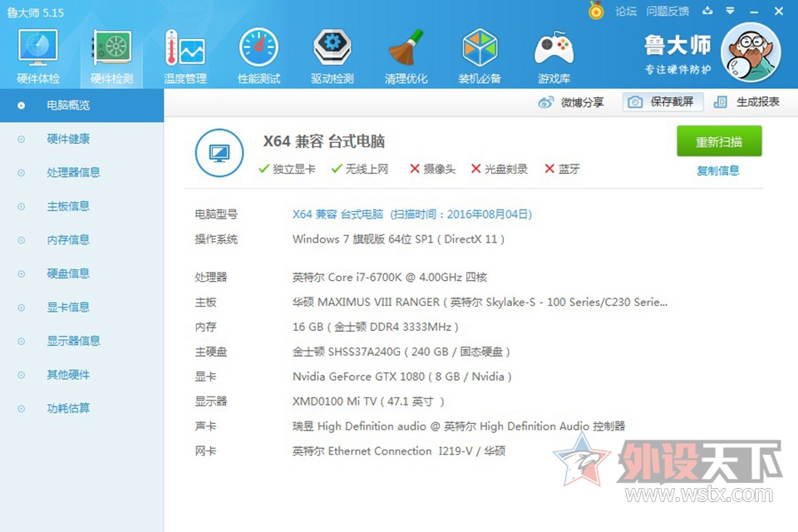Image resolution: width=798 pixels, height=532 pixels.
Task: Click the Windows 7 旗舰版 operating system text
Action: click(398, 239)
